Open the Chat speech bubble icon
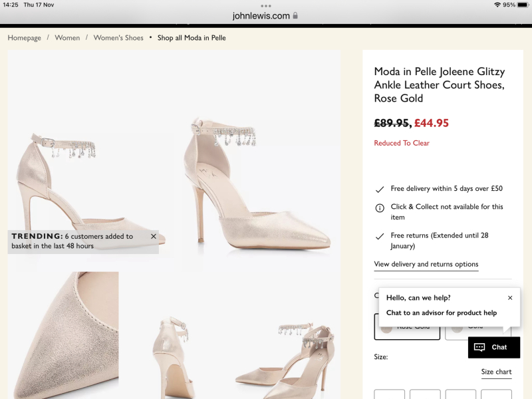 (x=479, y=347)
